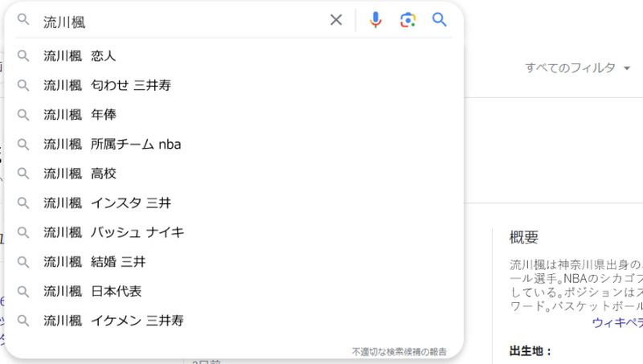Screen dimensions: 643x364
Task: Open the ウィキペディア link in overview
Action: [x=616, y=322]
